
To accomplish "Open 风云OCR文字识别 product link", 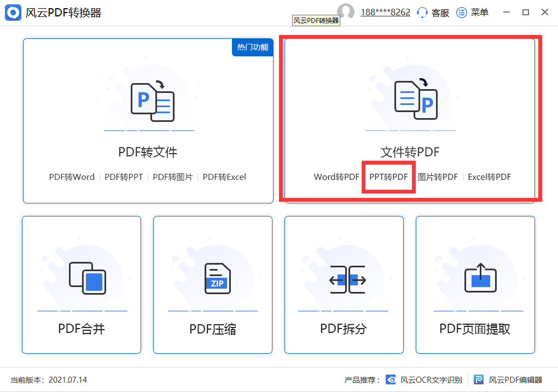I will coord(431,380).
